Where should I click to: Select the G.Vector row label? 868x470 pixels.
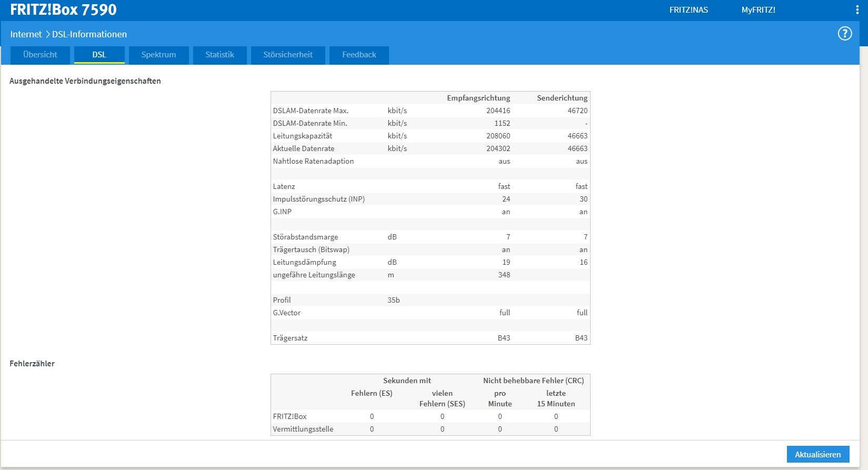pos(287,313)
